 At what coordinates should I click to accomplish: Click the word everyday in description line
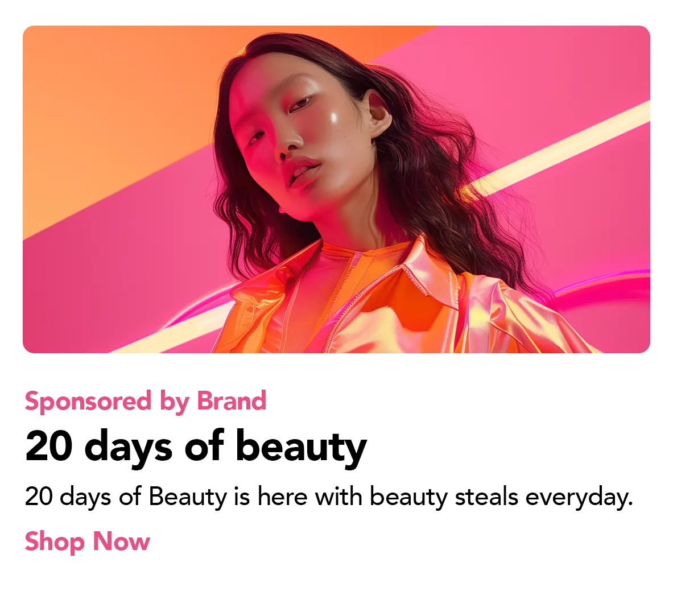(580, 497)
